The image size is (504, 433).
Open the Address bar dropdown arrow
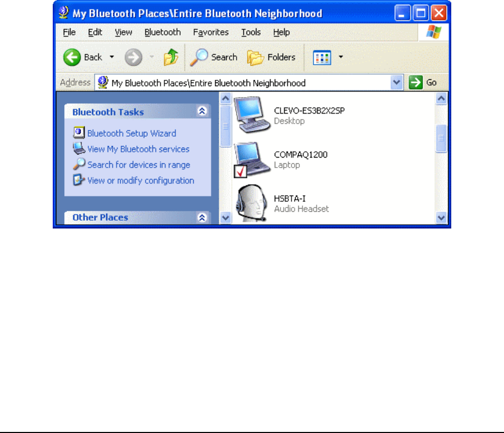click(396, 82)
